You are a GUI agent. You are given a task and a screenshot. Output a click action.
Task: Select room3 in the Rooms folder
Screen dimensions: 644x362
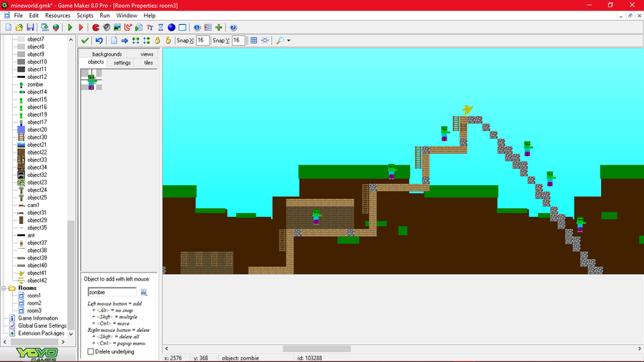pyautogui.click(x=34, y=310)
